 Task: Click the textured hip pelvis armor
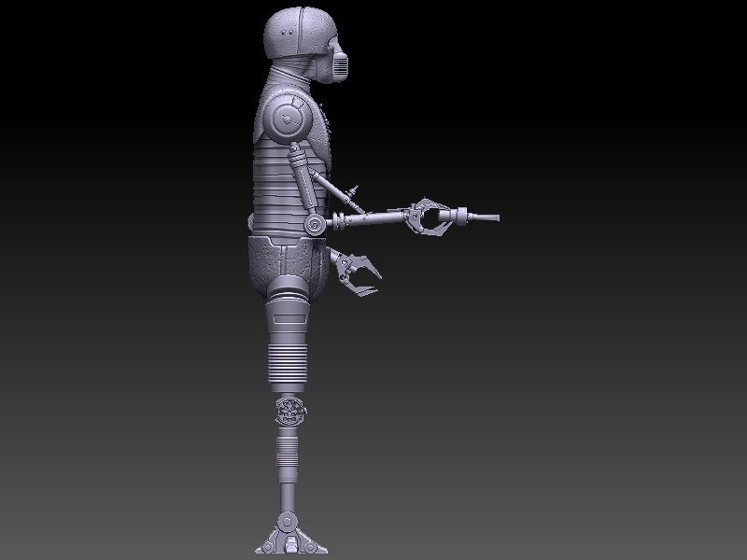click(x=289, y=267)
